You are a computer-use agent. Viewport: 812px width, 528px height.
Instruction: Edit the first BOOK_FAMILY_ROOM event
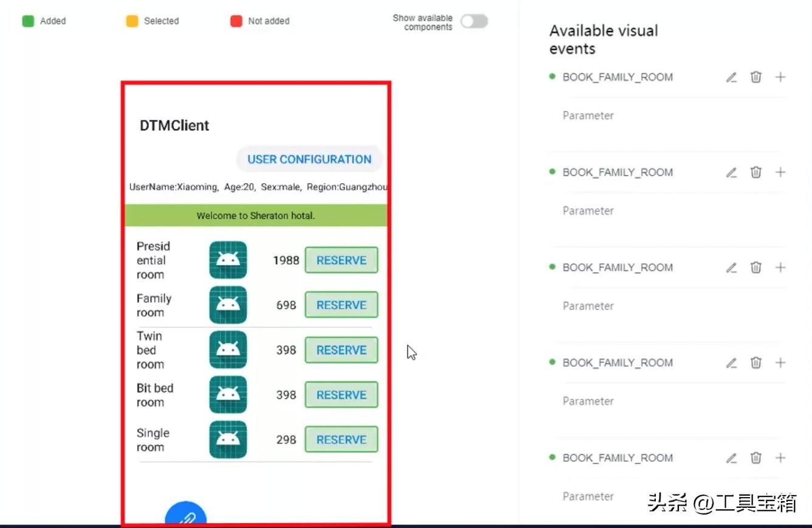tap(731, 77)
